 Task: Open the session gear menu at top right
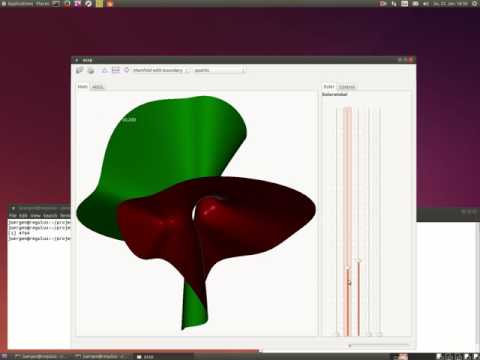[475, 4]
